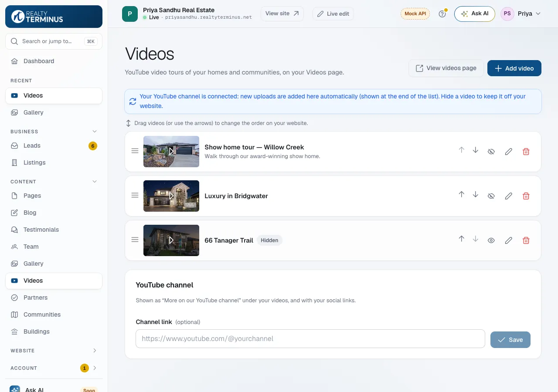Delete the Show home tour video
The image size is (558, 392).
[x=526, y=152]
